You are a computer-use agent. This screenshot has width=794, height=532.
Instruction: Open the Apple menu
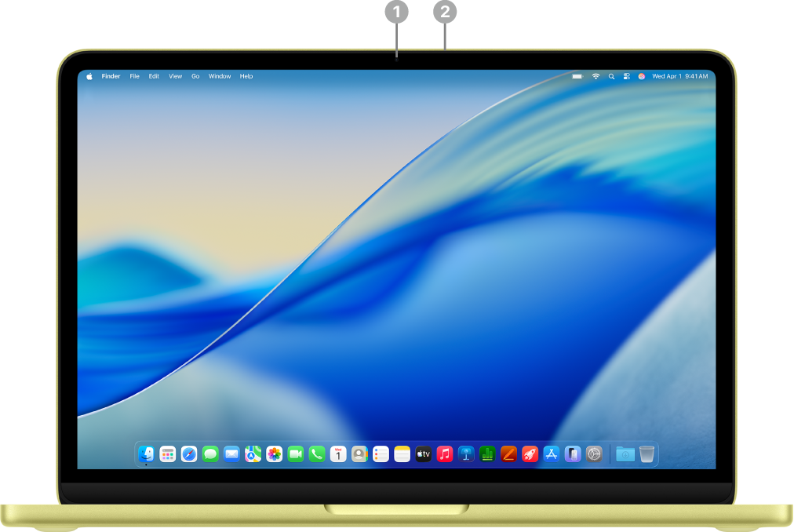pyautogui.click(x=89, y=76)
